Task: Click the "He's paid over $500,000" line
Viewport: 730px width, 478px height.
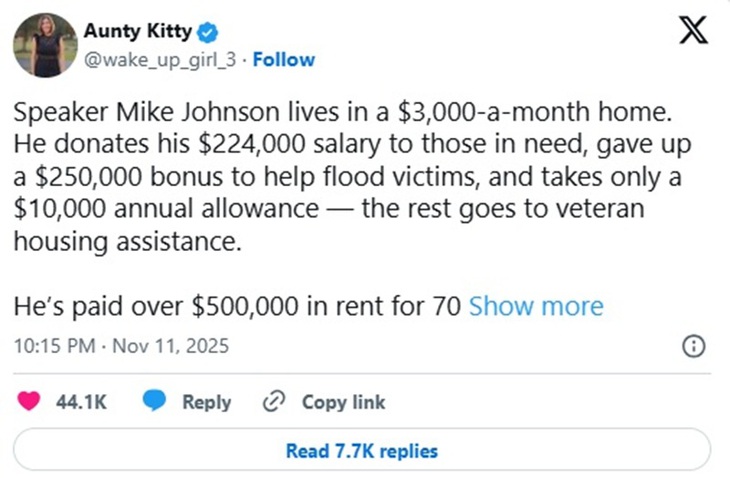Action: coord(236,306)
